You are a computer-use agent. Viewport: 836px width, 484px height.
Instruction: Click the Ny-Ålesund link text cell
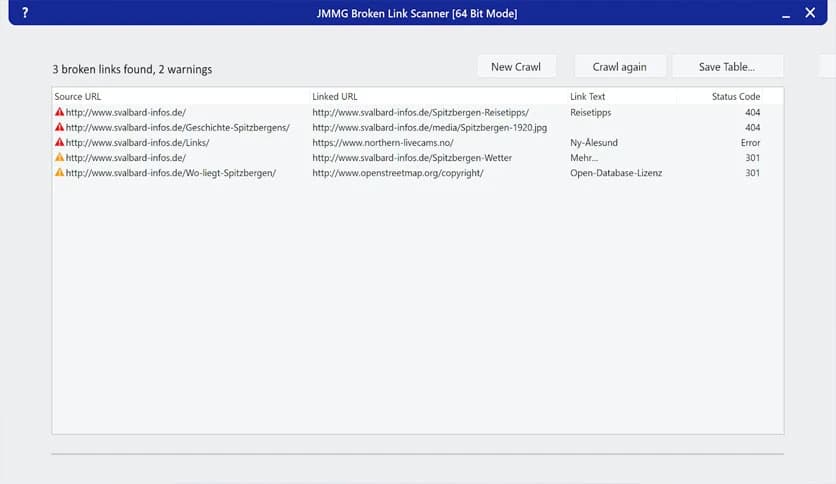coord(594,143)
